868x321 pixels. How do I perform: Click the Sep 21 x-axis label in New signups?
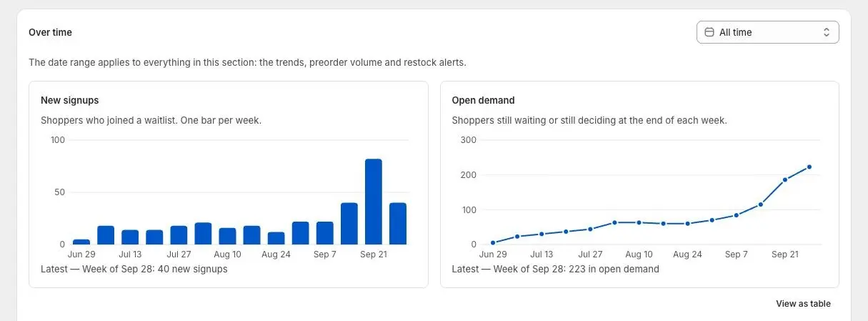[x=374, y=254]
